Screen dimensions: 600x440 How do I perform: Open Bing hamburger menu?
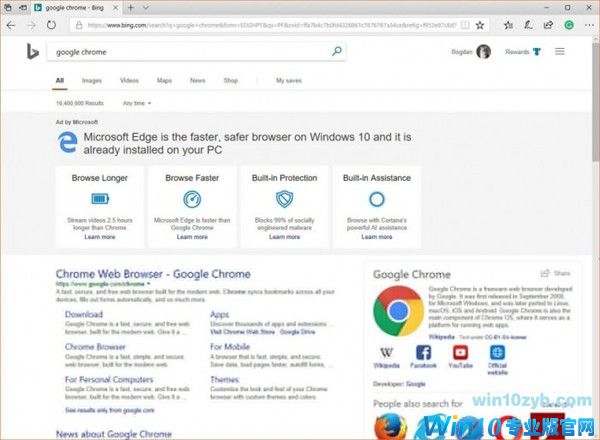(x=560, y=51)
